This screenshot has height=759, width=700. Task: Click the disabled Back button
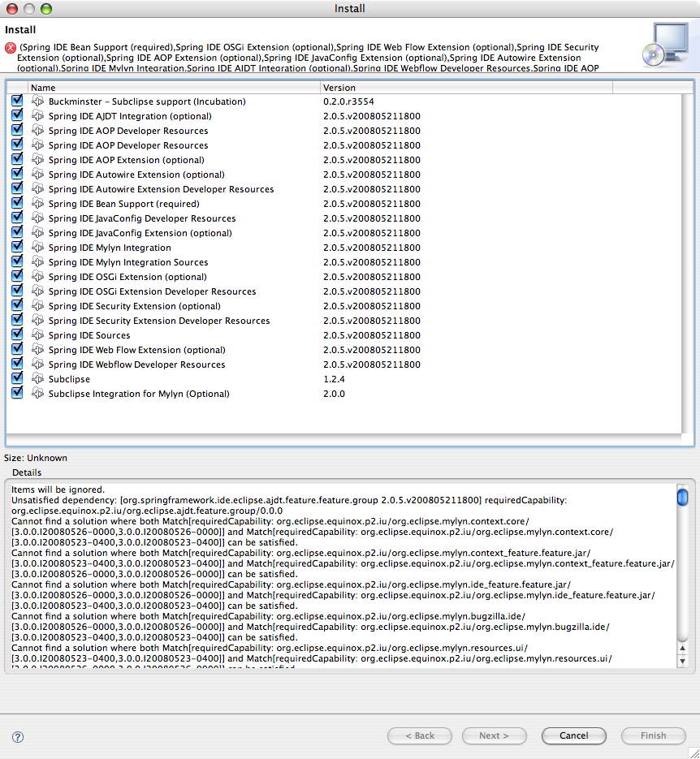tap(420, 735)
